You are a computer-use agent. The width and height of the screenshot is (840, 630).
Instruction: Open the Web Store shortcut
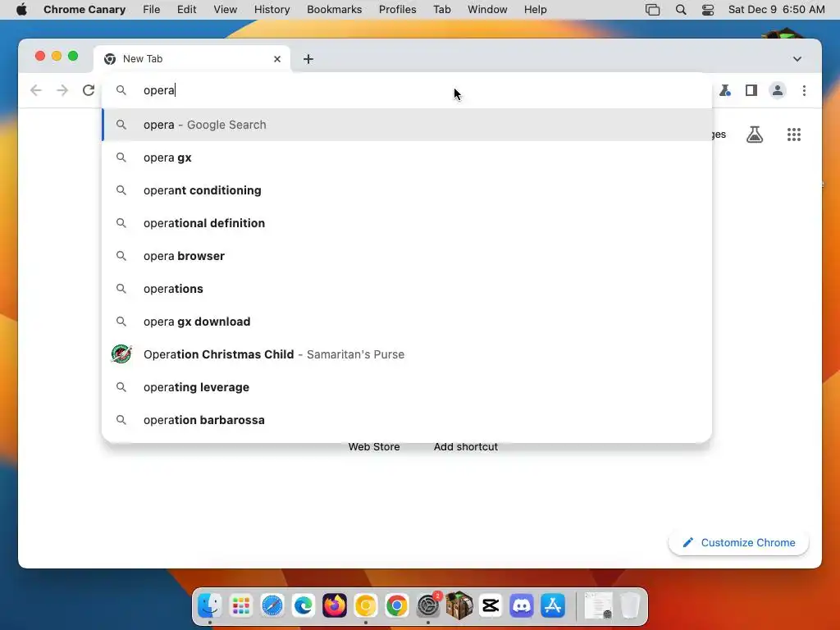click(374, 446)
